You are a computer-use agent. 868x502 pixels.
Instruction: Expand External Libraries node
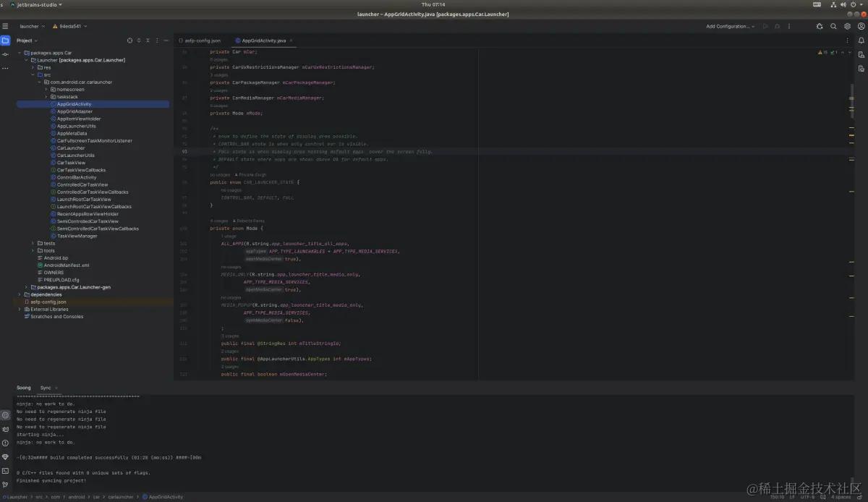coord(20,309)
